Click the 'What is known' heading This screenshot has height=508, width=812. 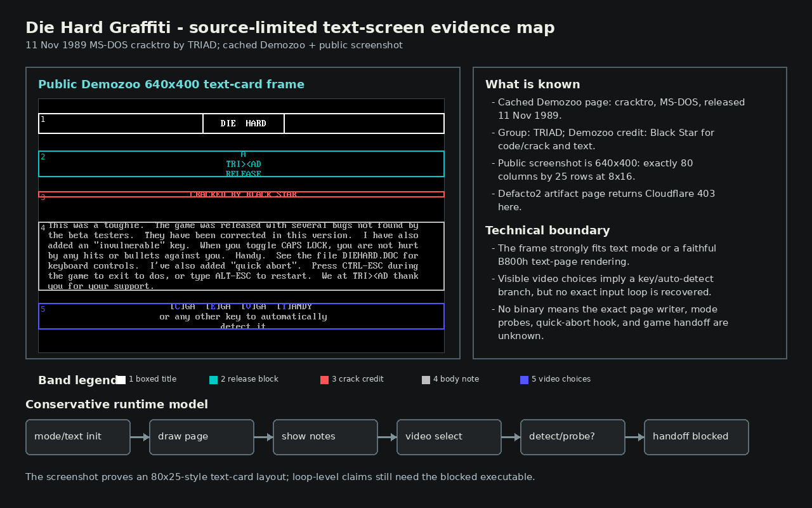coord(533,84)
